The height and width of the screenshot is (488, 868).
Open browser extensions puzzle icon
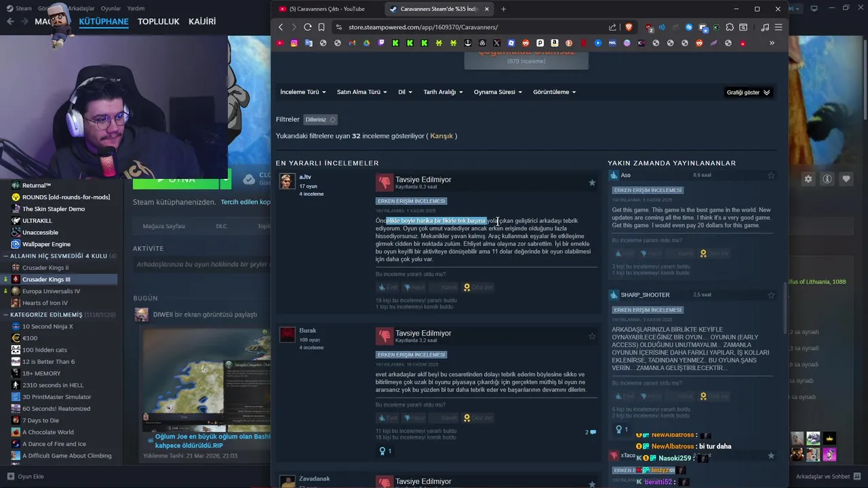pyautogui.click(x=730, y=27)
